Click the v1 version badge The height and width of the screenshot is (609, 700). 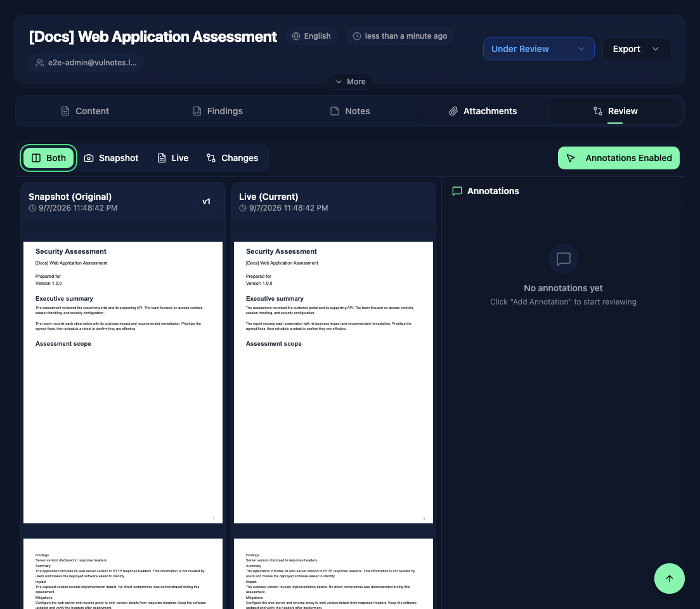tap(206, 202)
